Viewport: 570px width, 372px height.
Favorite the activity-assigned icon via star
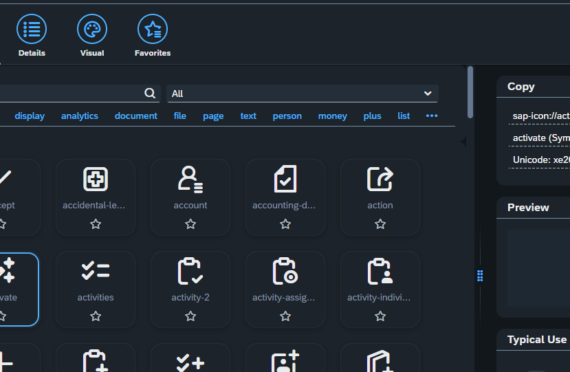point(285,316)
